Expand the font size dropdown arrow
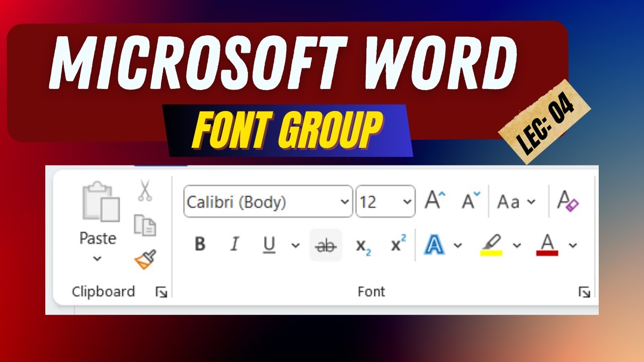 pyautogui.click(x=408, y=202)
